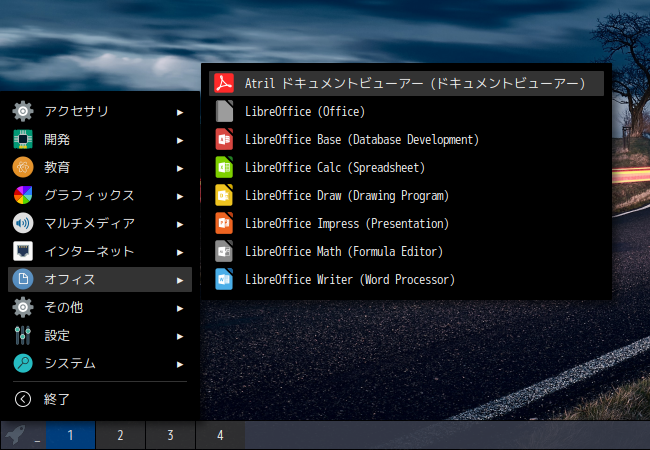
Task: Open the 開発 menu category
Action: point(100,140)
